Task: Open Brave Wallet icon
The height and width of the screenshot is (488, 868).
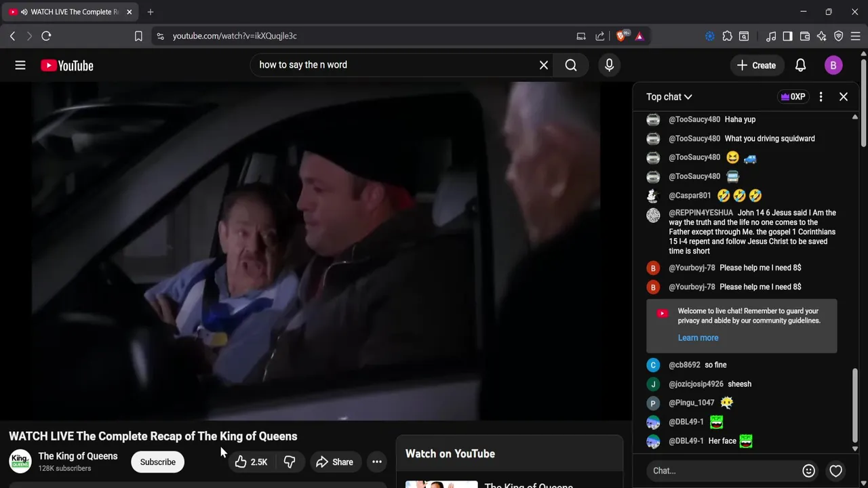Action: pos(805,36)
